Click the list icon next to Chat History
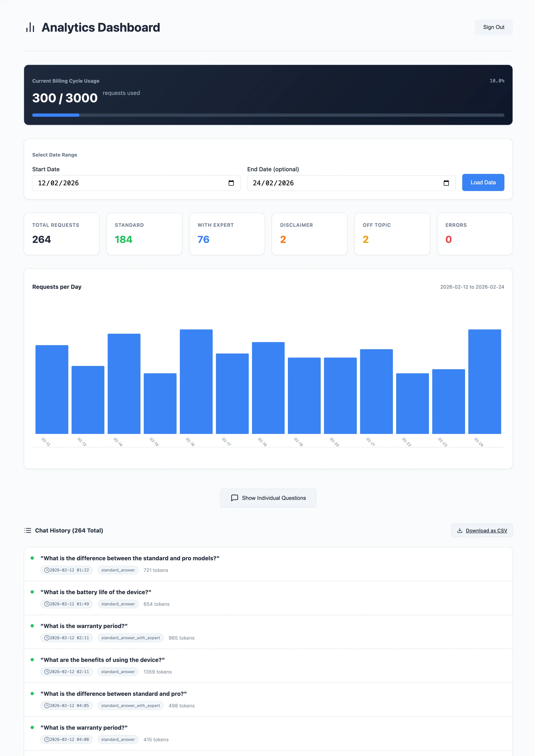The image size is (535, 756). pos(28,530)
